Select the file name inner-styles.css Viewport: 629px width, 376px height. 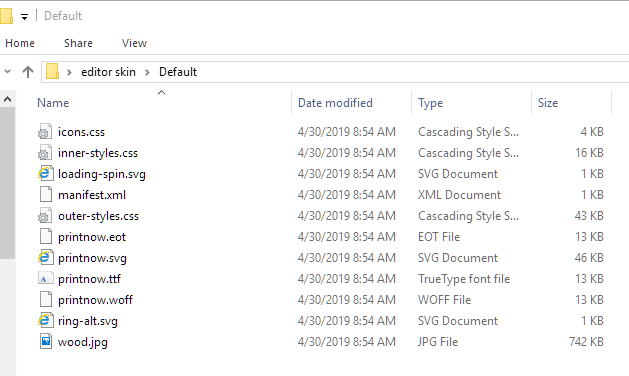pyautogui.click(x=97, y=152)
